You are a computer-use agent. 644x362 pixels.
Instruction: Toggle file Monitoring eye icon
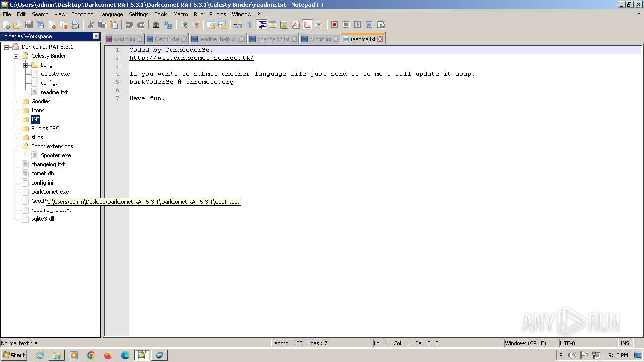pos(319,25)
